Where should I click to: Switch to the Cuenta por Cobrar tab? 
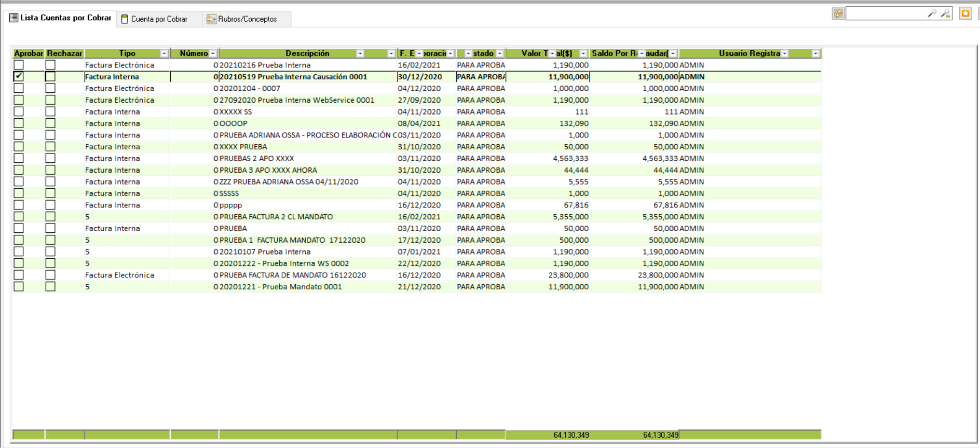point(159,19)
